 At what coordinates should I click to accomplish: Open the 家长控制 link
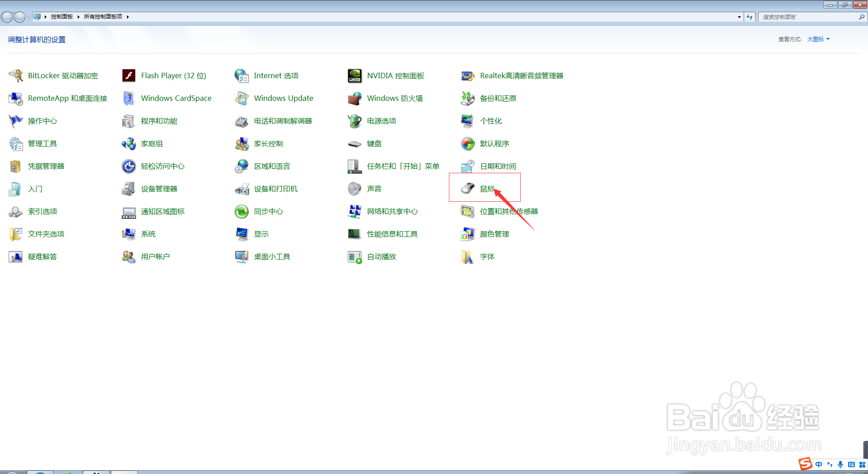[269, 143]
